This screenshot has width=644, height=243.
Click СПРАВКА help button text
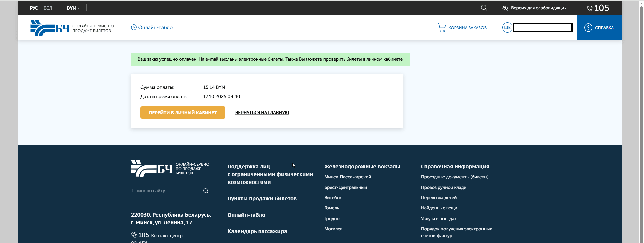click(604, 28)
